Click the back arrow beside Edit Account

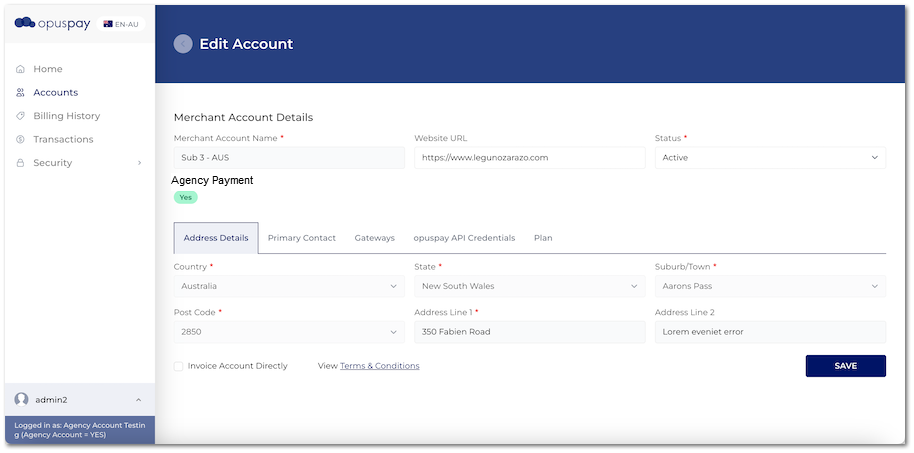[183, 44]
